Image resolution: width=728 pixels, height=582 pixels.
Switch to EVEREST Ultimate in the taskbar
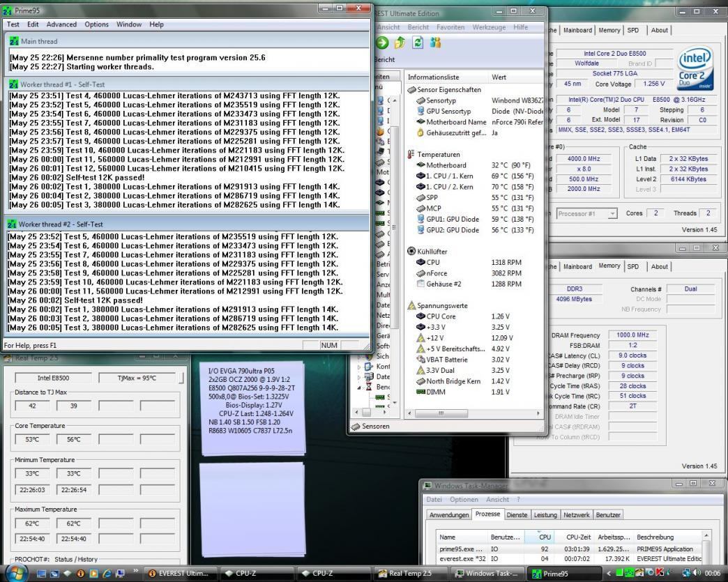pyautogui.click(x=180, y=574)
